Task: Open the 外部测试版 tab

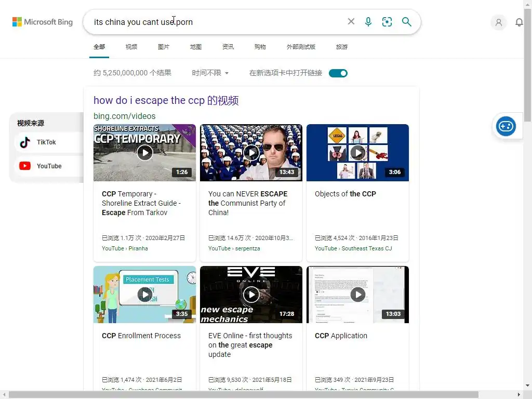Action: coord(301,47)
